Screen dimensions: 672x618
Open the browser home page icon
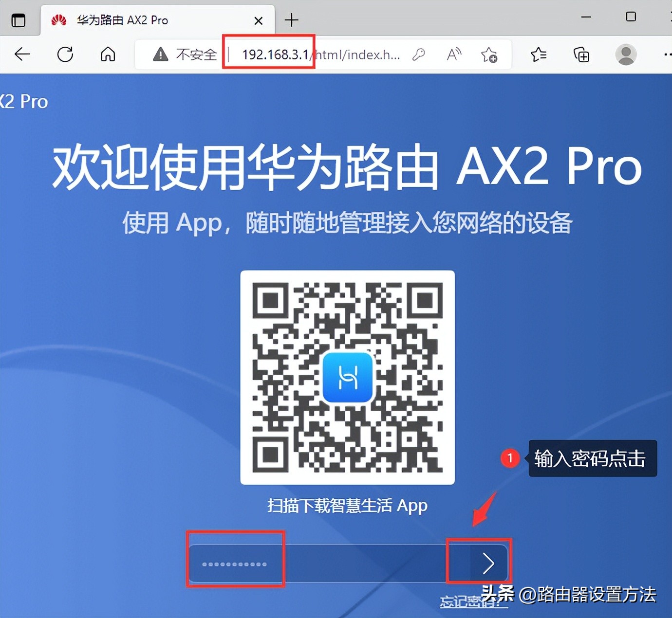click(x=108, y=55)
